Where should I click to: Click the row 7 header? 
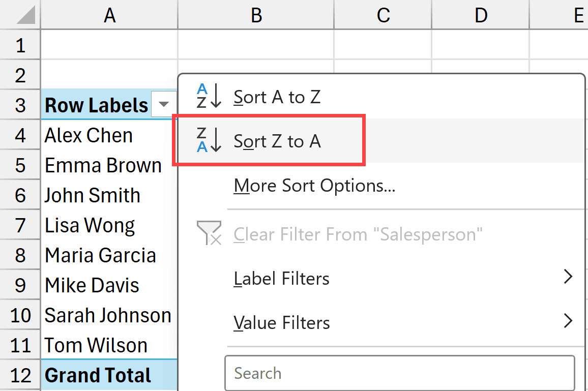click(20, 225)
